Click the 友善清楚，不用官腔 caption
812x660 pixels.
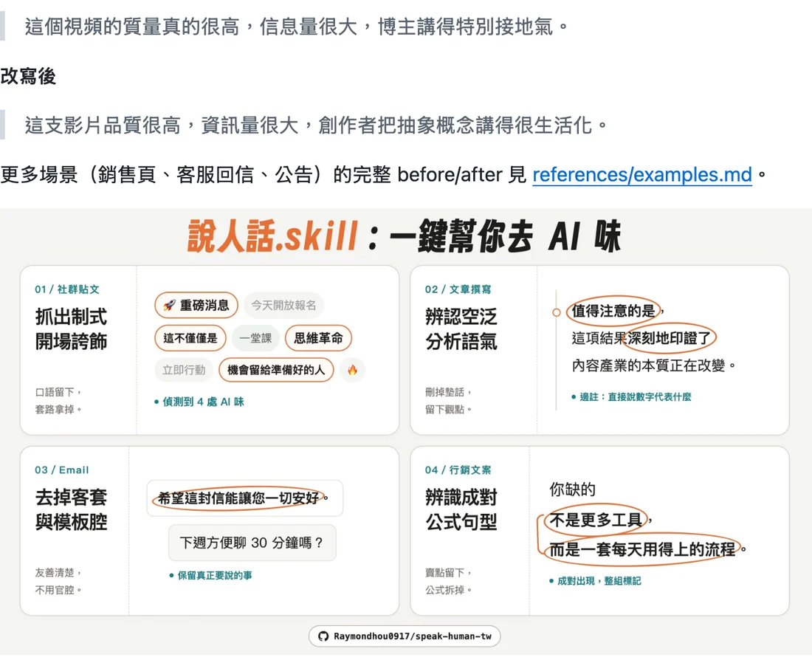click(58, 581)
